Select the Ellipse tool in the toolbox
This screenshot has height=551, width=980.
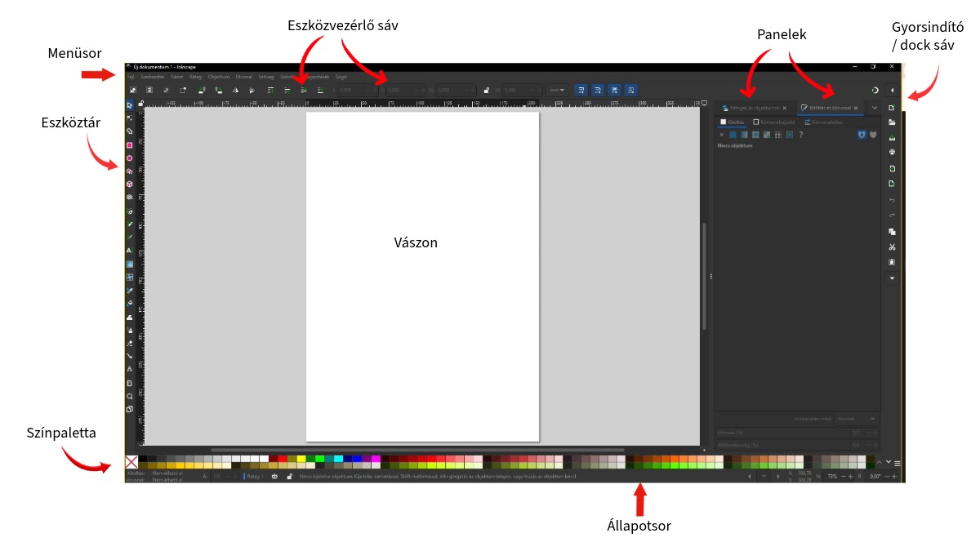[x=129, y=158]
